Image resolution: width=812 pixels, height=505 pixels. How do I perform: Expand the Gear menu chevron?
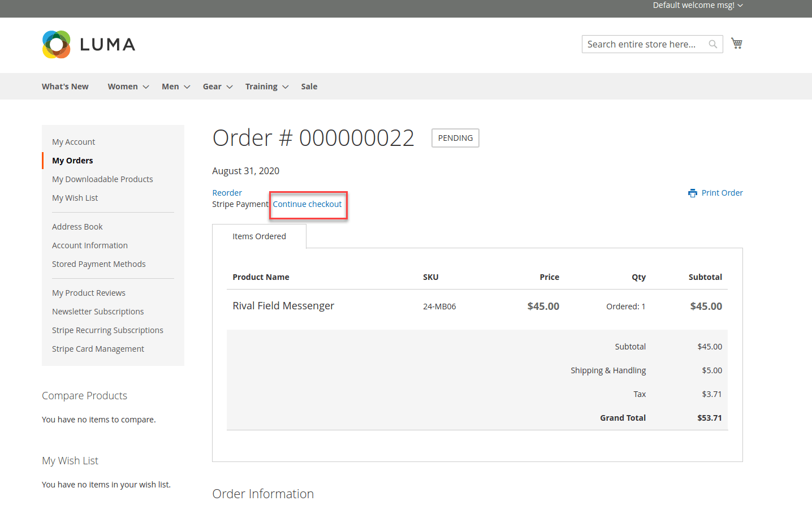(x=230, y=87)
